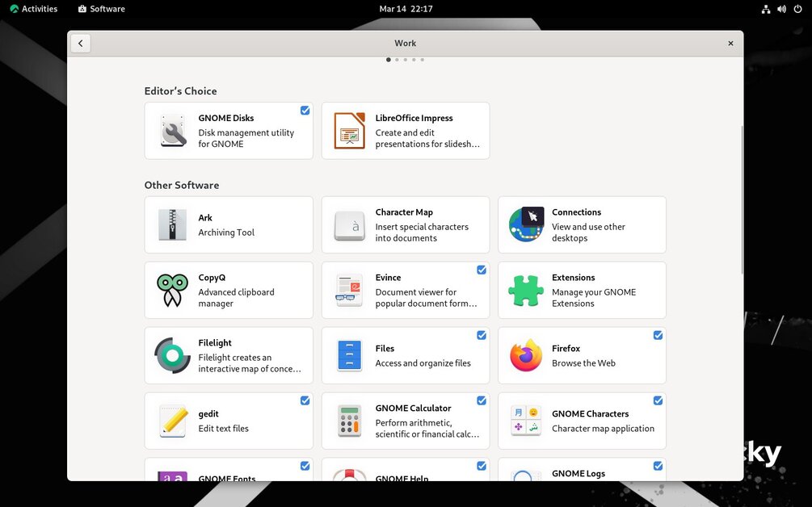Click the Firefox logo icon
Screen dimensions: 812x507
pos(526,355)
